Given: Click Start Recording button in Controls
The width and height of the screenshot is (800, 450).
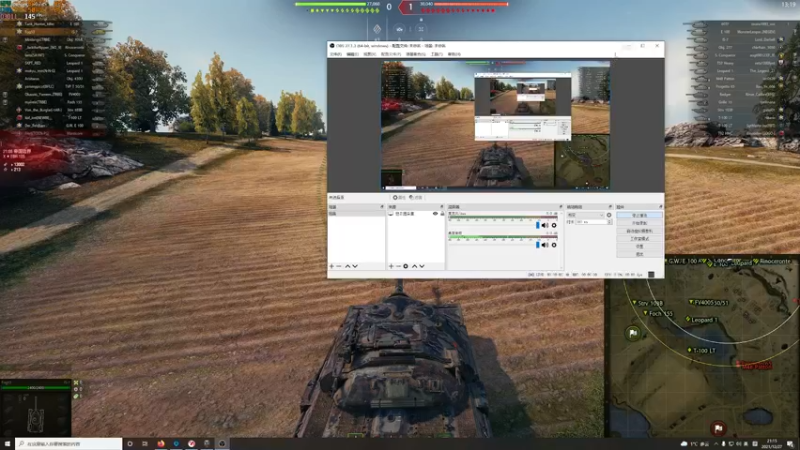Looking at the screenshot, I should [x=639, y=223].
